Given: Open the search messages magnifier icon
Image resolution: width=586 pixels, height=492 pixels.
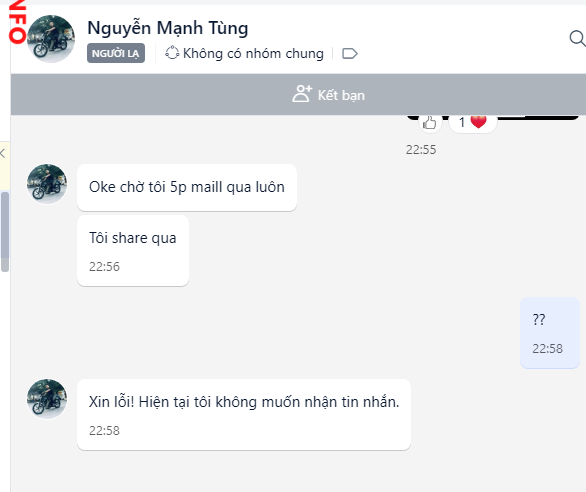Looking at the screenshot, I should tap(577, 39).
